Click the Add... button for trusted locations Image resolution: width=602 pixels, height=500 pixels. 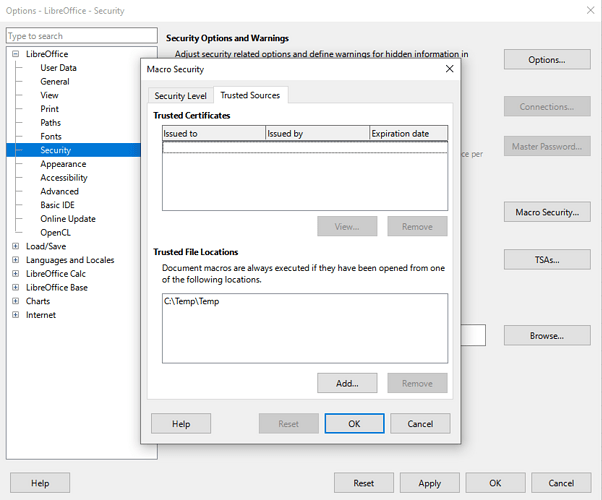point(347,383)
